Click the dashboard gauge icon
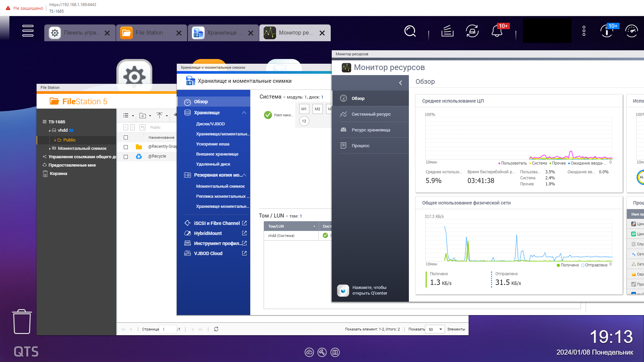 point(632,32)
